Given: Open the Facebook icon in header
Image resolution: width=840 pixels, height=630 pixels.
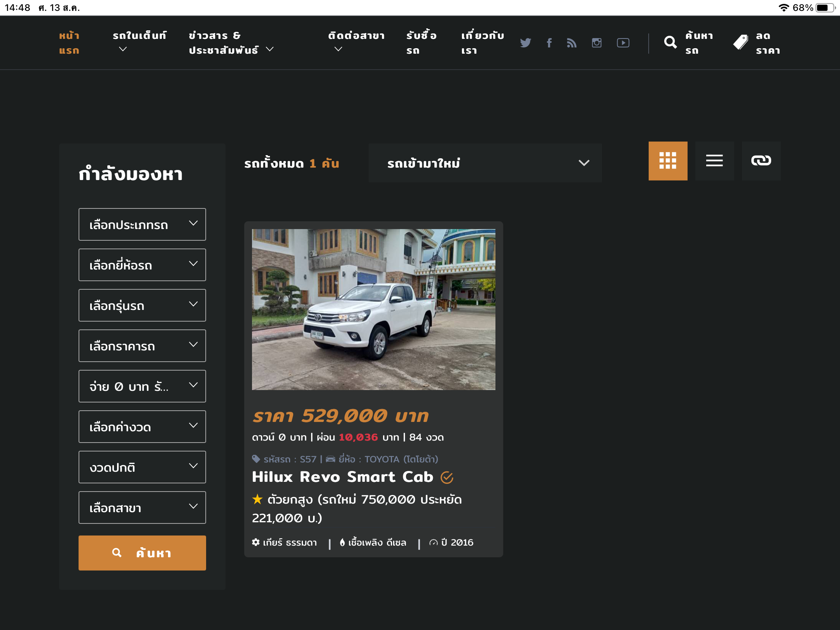Looking at the screenshot, I should [549, 43].
